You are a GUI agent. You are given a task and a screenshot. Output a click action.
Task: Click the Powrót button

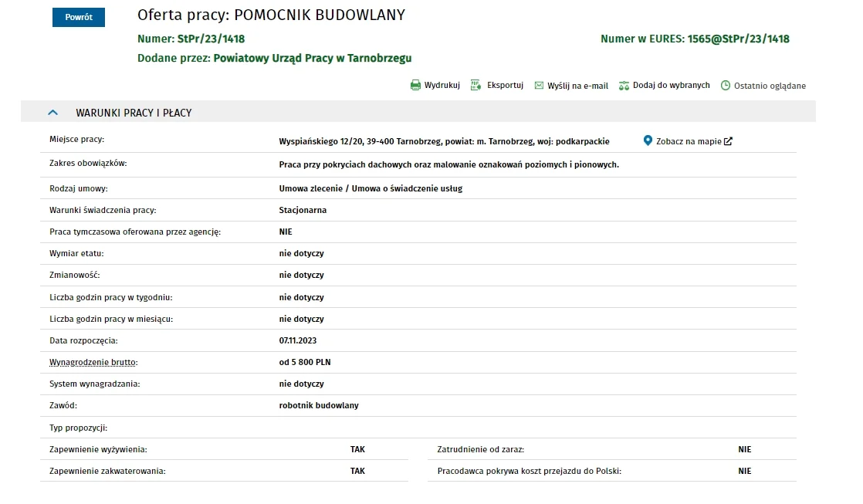tap(79, 17)
